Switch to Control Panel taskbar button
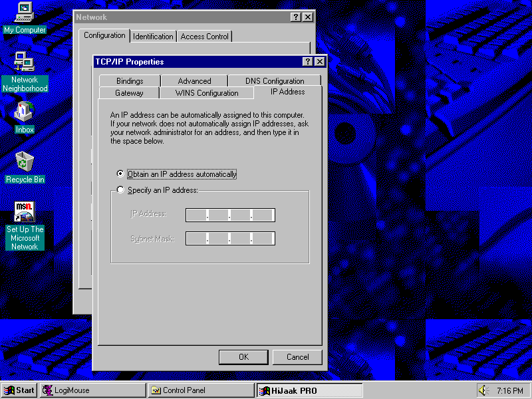 pos(200,390)
